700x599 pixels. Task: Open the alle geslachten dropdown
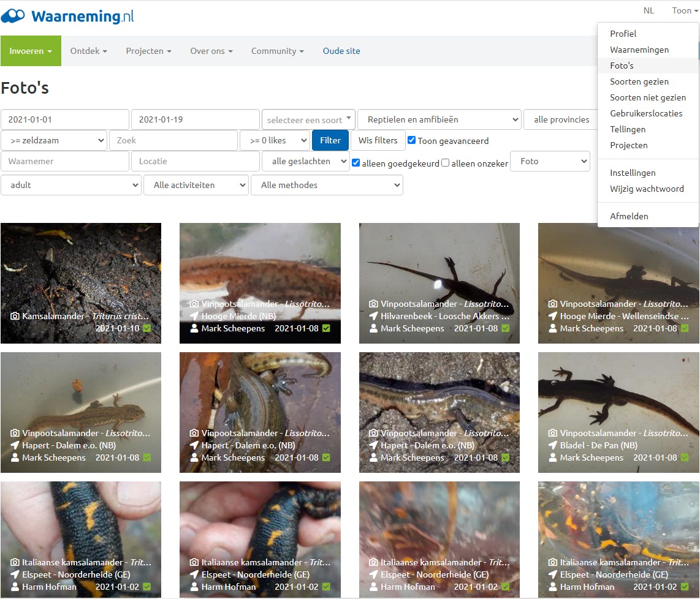305,162
